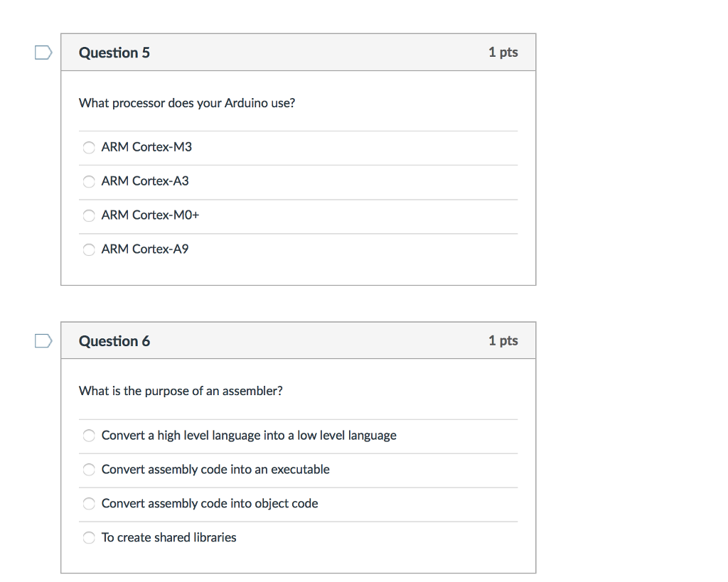The image size is (728, 582).
Task: Pick To create shared libraries option
Action: [x=89, y=538]
